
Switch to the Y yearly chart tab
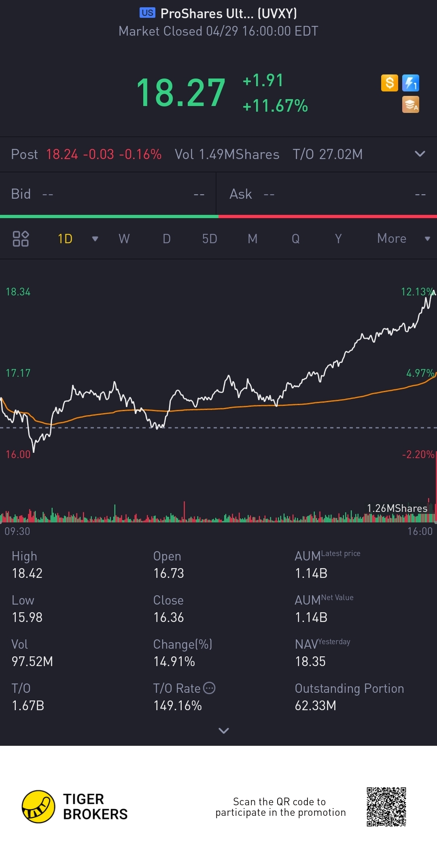[338, 239]
